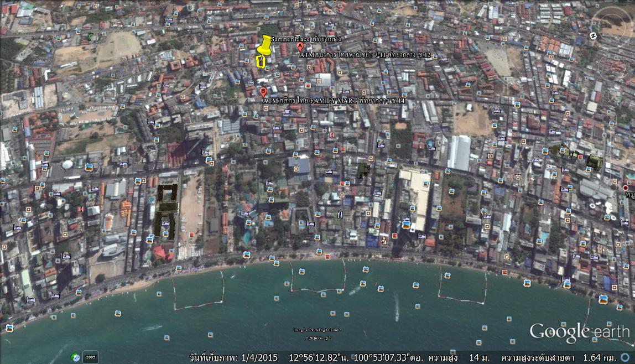Open the historical imagery clock icon
Image resolution: width=635 pixels, height=364 pixels.
pos(75,357)
